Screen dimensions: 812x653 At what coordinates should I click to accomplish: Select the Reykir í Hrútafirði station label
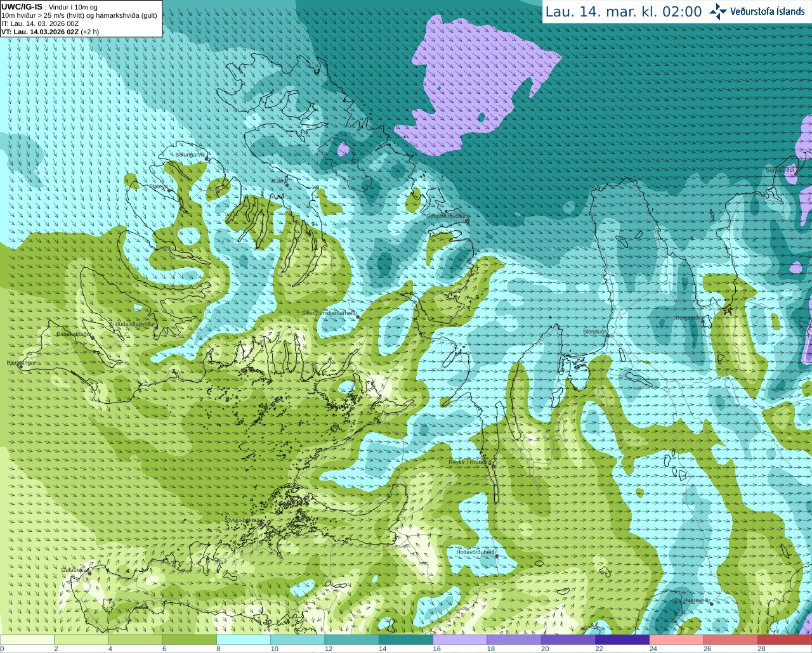[x=471, y=462]
